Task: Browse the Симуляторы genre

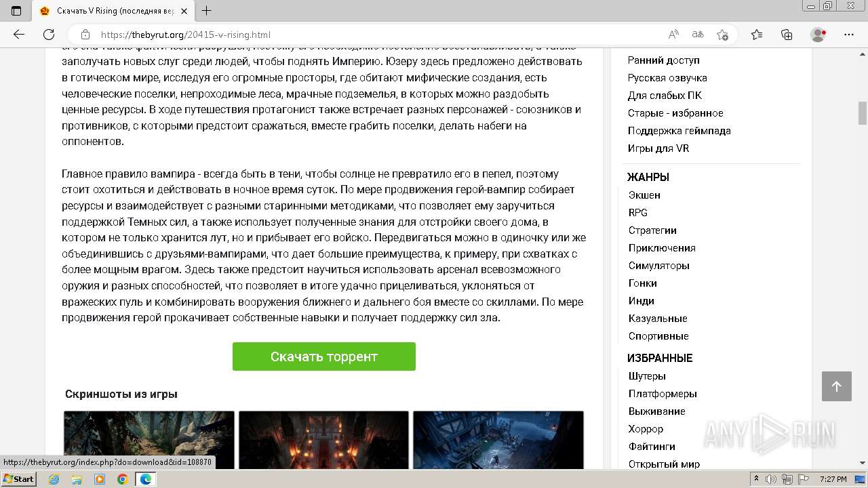Action: [658, 266]
